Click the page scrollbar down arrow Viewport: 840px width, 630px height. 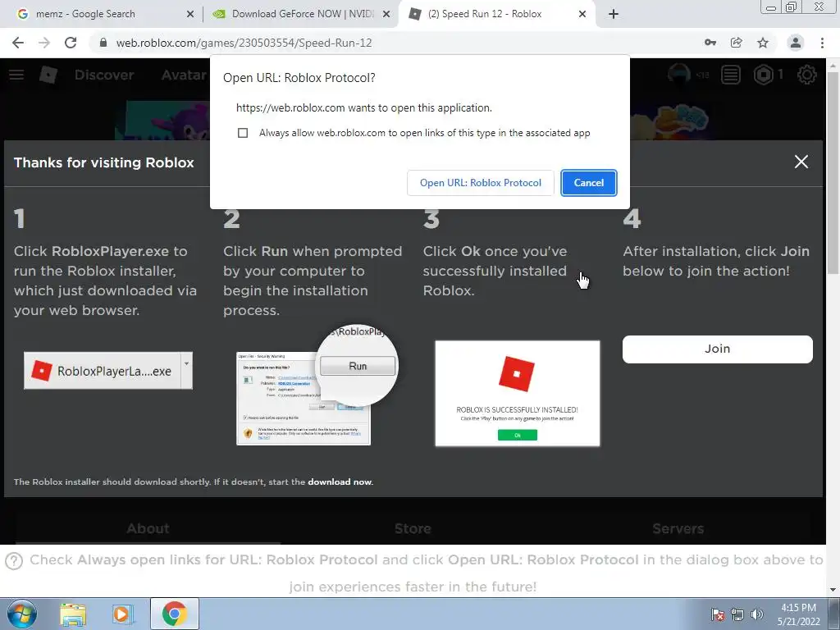[833, 590]
